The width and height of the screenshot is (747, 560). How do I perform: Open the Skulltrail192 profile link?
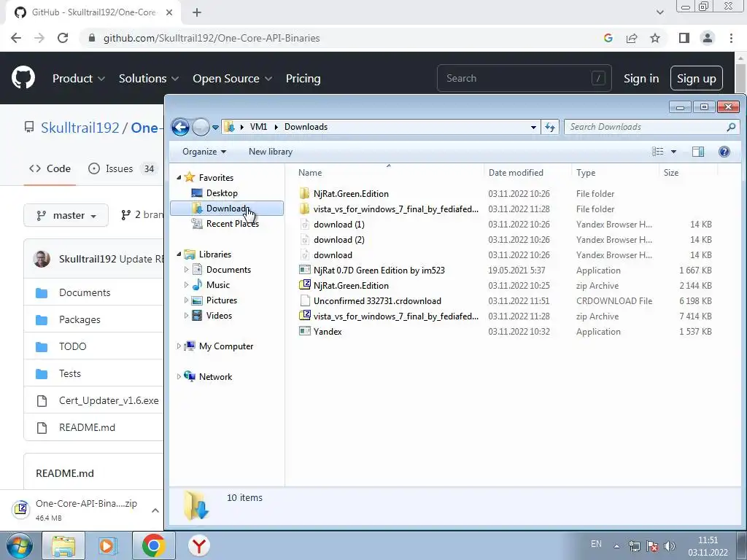[x=80, y=128]
